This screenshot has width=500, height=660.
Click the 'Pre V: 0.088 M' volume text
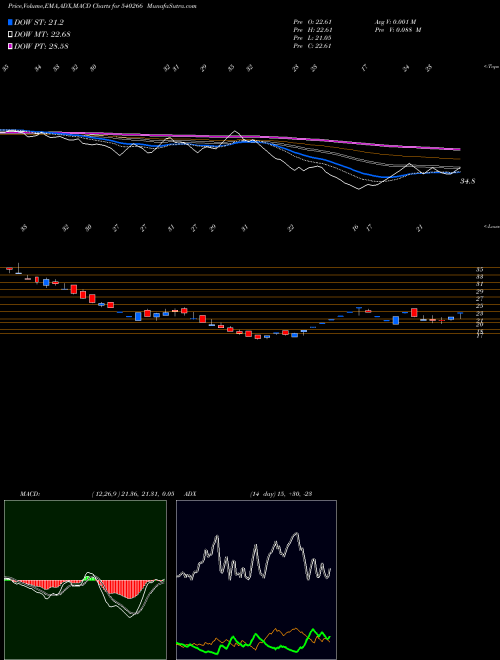(397, 30)
